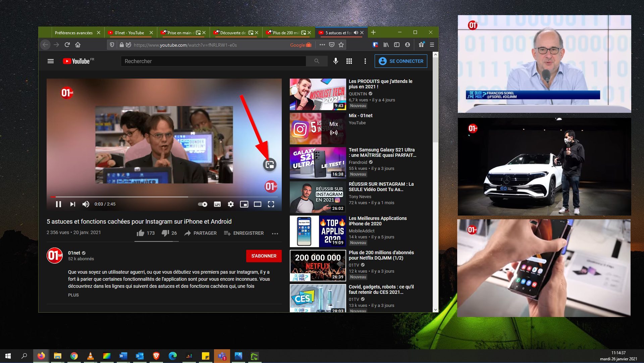Image resolution: width=644 pixels, height=363 pixels.
Task: Open Microsoft Teams from taskbar
Action: 222,356
